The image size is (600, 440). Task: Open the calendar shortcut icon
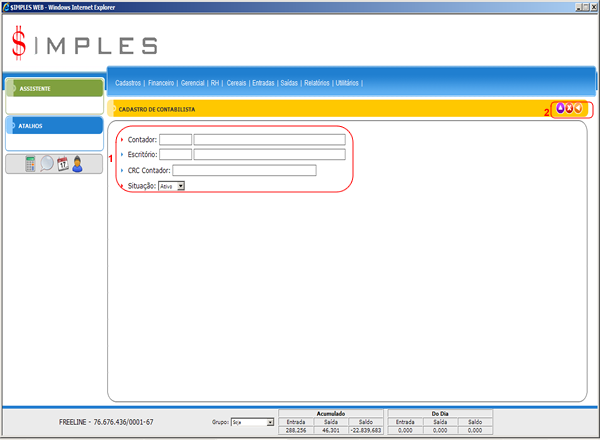pos(62,164)
